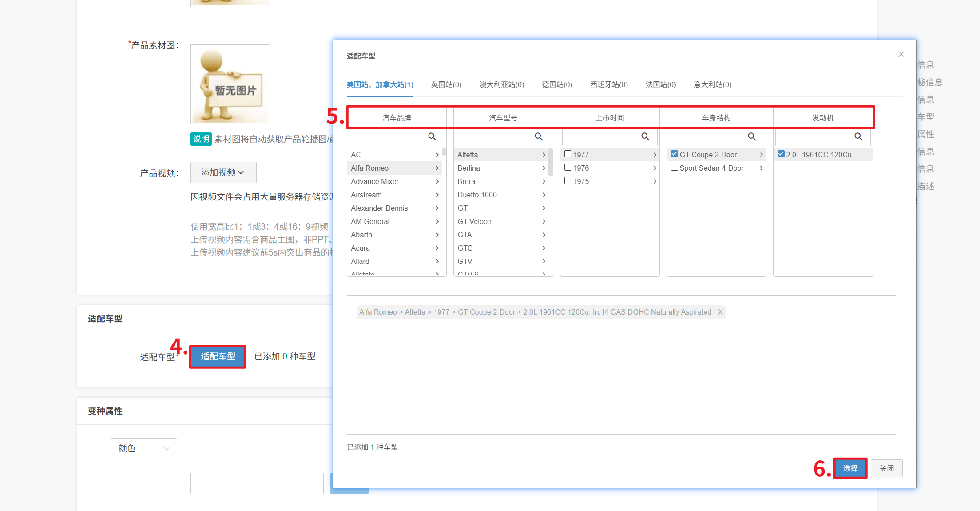Open the 颜色 variant dropdown

tap(143, 448)
